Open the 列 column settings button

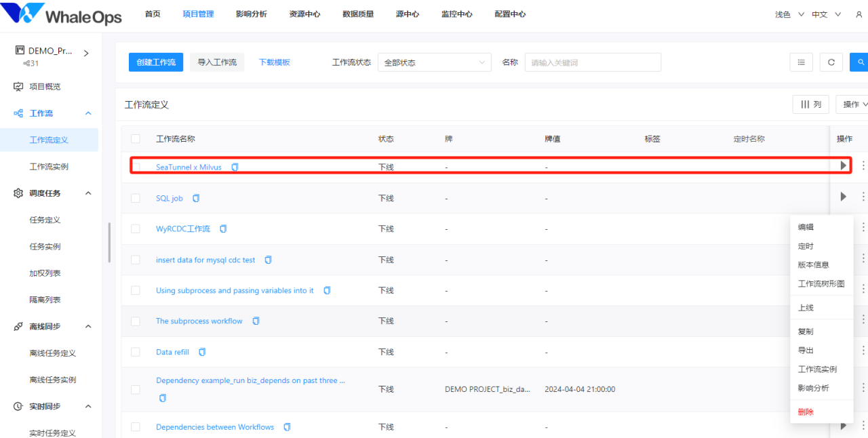click(811, 104)
